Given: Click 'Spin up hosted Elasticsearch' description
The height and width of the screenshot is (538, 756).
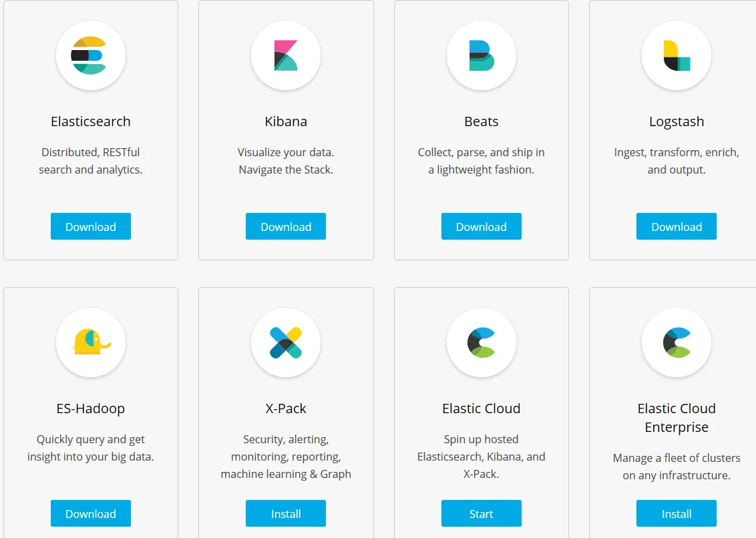Looking at the screenshot, I should 481,457.
